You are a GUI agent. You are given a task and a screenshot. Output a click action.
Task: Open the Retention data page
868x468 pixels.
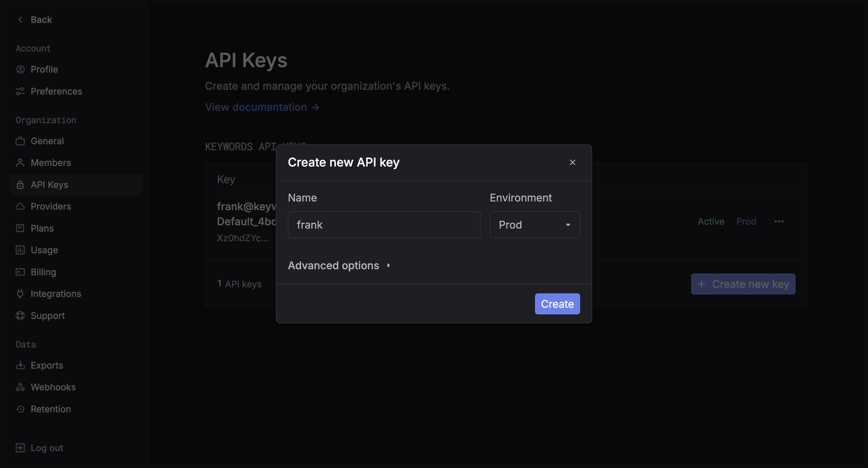51,409
